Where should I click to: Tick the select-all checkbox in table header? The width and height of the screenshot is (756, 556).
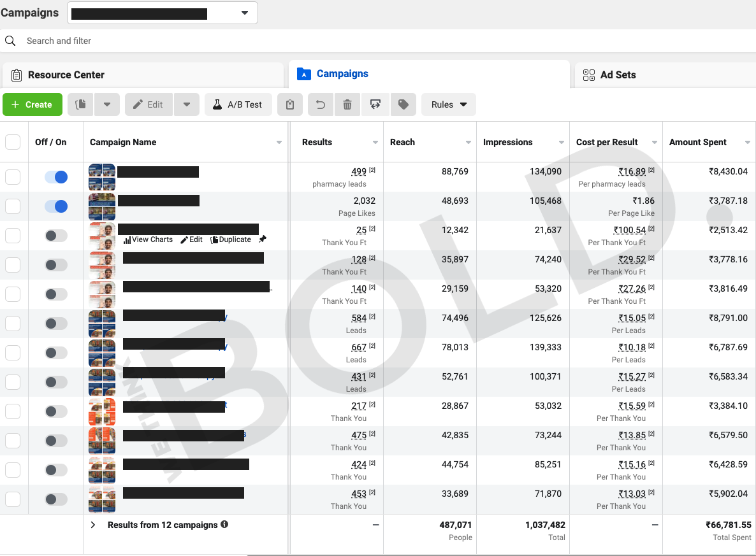tap(13, 142)
